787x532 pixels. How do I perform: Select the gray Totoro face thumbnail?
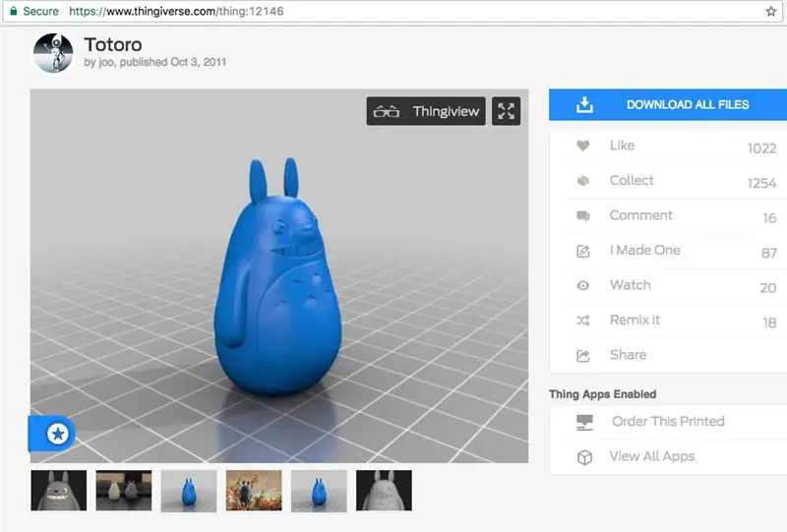(x=59, y=491)
